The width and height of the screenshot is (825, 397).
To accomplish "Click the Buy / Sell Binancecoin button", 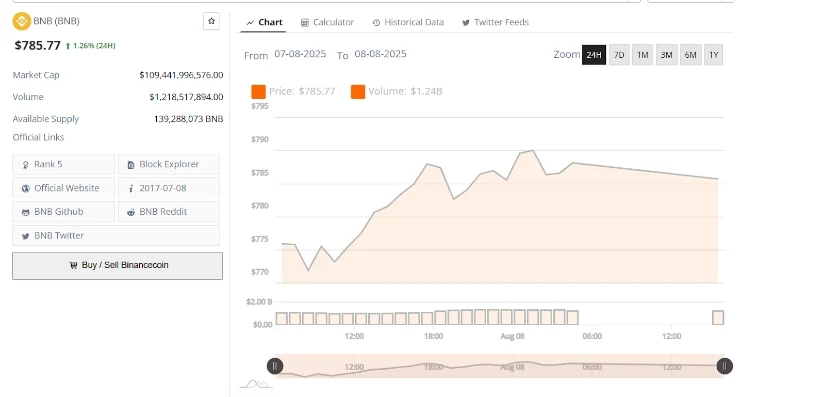I will [x=117, y=266].
